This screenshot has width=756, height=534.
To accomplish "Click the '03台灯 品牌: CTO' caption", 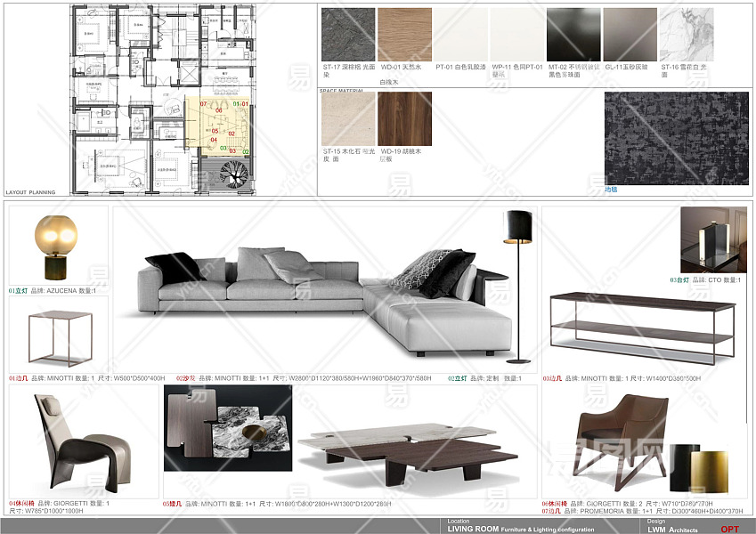I will (x=705, y=279).
